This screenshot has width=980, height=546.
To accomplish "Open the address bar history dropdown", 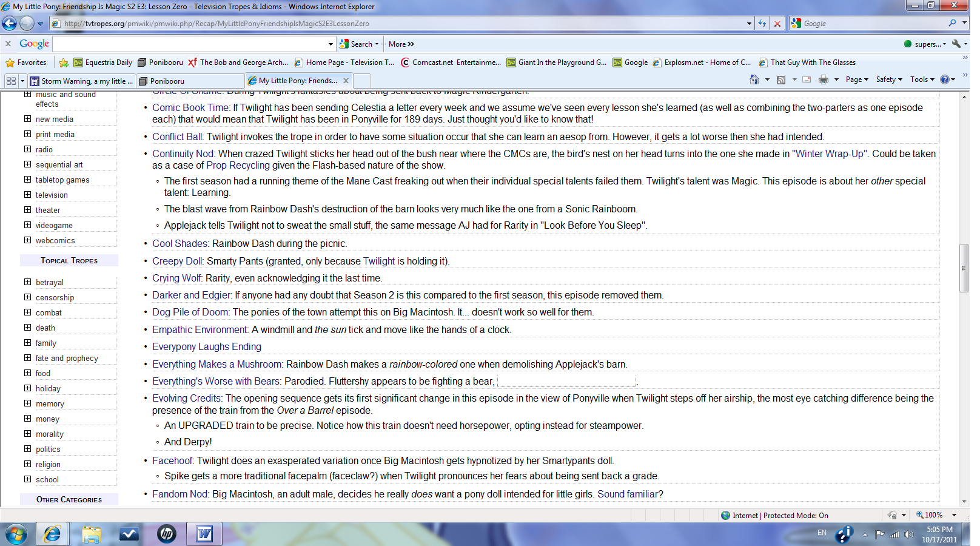I will click(749, 23).
